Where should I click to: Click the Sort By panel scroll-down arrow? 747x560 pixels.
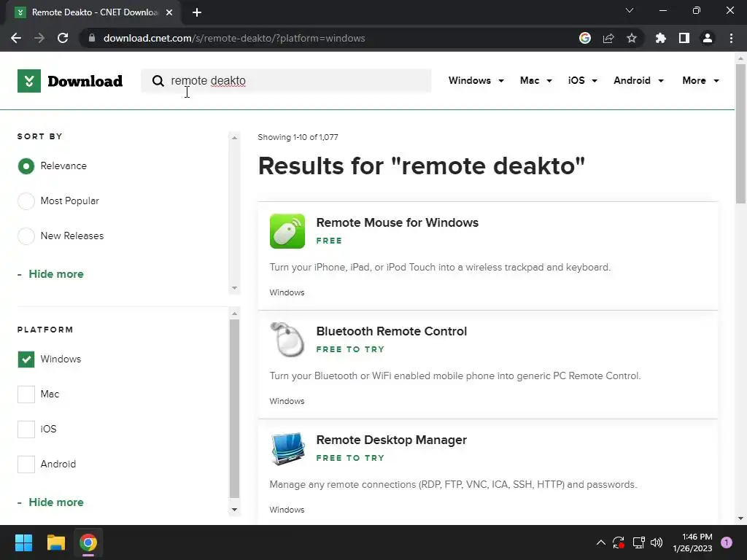click(x=234, y=287)
